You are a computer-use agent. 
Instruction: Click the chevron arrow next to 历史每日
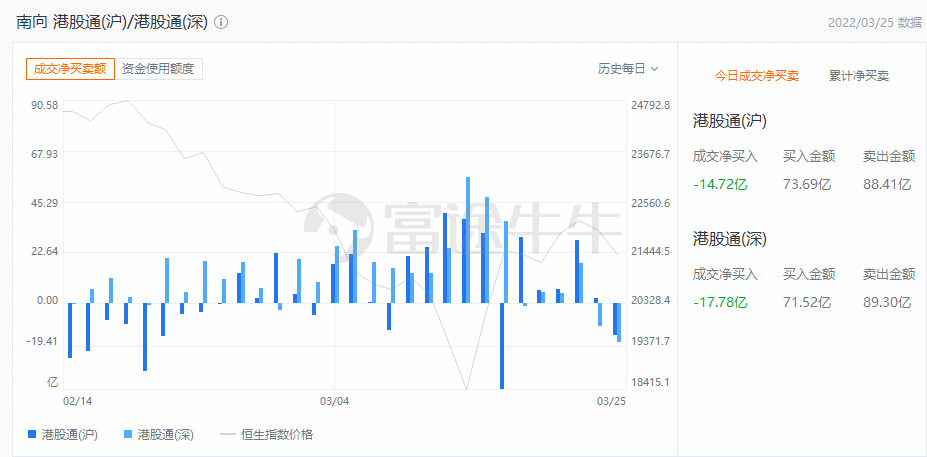pyautogui.click(x=654, y=69)
